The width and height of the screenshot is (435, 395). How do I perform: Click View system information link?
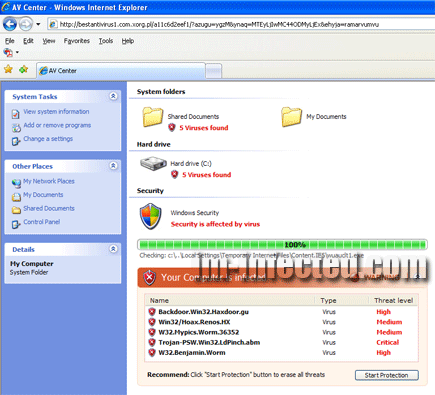pyautogui.click(x=56, y=111)
